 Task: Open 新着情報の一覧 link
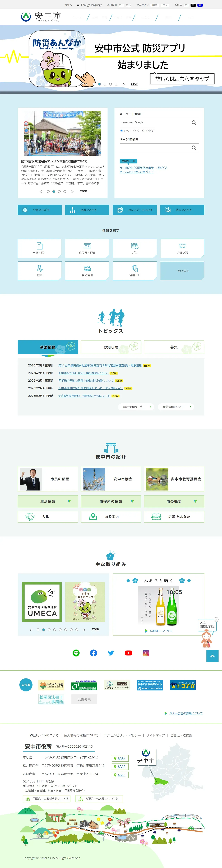click(x=136, y=407)
